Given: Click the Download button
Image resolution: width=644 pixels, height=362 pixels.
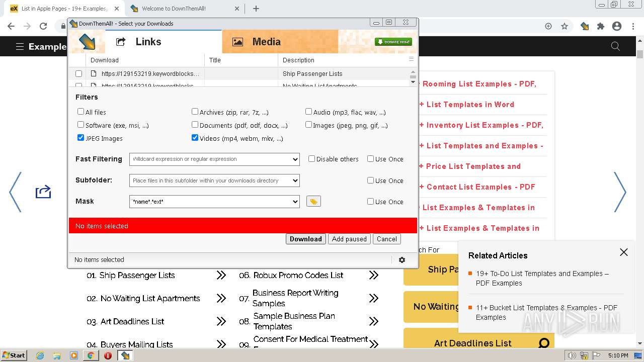Looking at the screenshot, I should coord(306,239).
